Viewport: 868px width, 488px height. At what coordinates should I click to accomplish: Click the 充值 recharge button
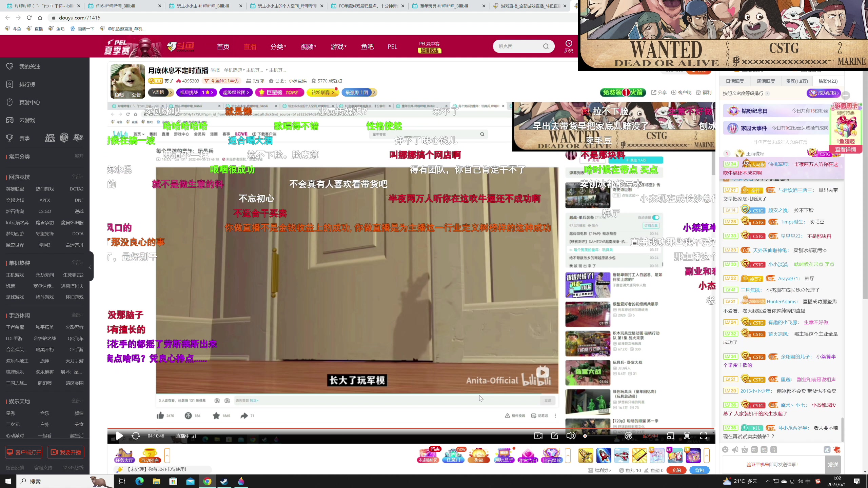tap(676, 470)
